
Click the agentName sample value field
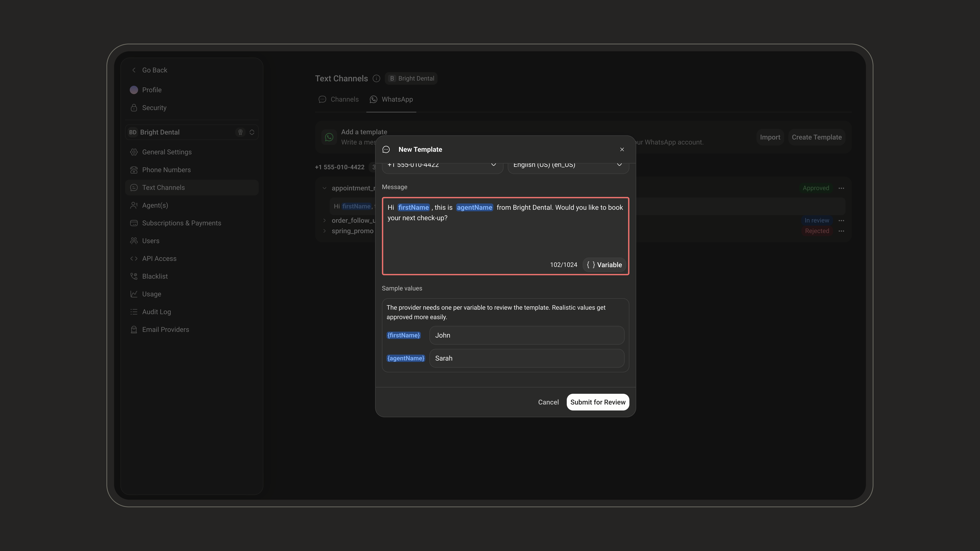pos(527,359)
